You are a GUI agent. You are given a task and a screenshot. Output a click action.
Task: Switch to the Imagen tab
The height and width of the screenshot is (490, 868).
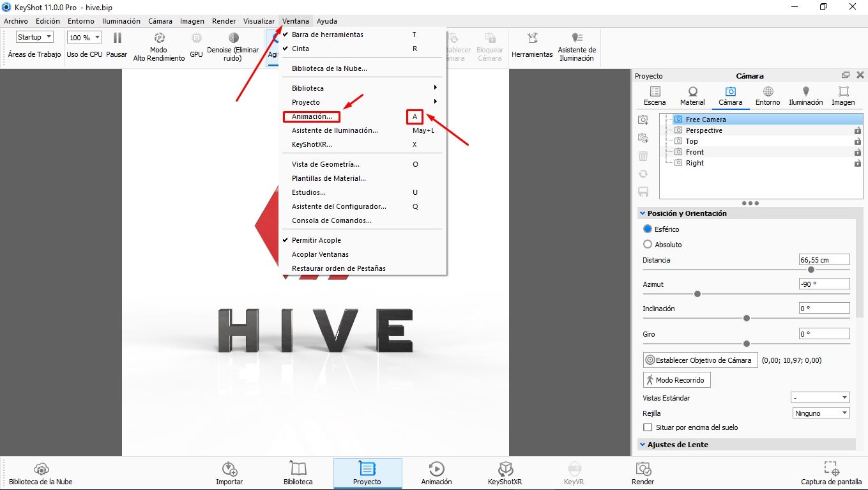pyautogui.click(x=843, y=96)
